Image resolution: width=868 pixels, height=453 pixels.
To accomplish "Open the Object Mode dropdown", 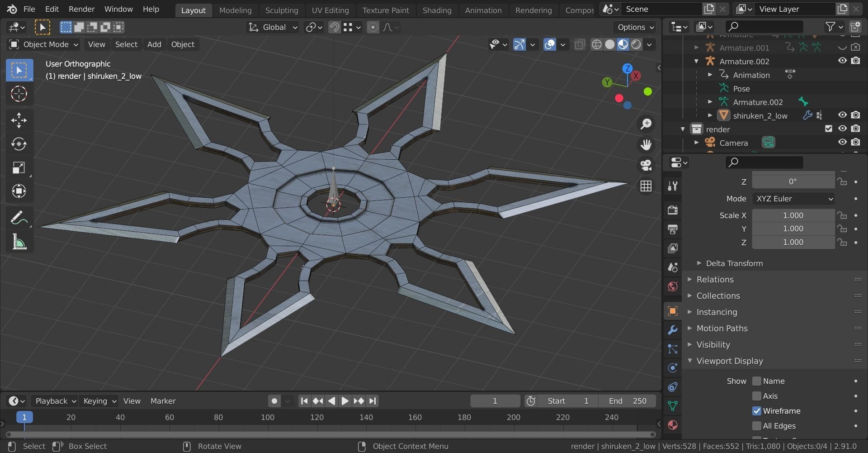I will [44, 44].
